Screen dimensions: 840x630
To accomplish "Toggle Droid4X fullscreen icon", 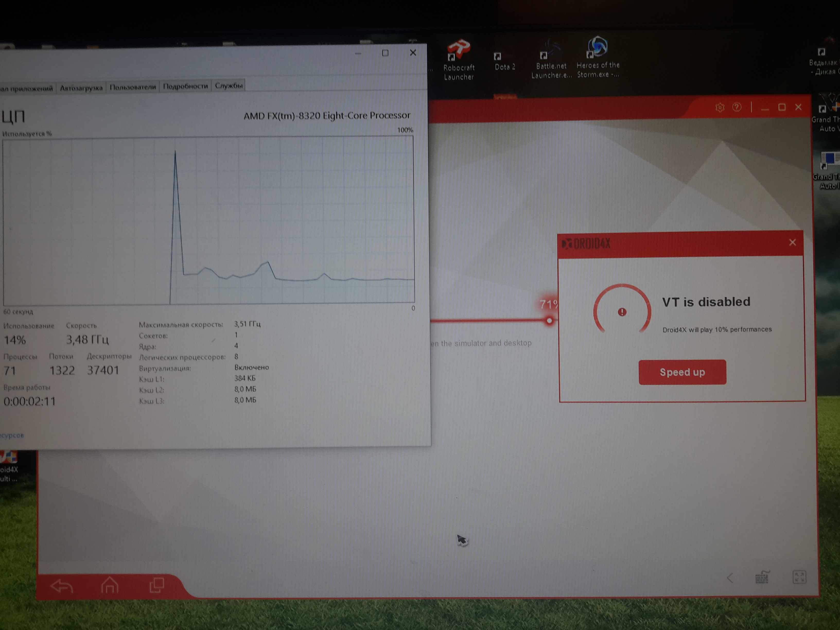I will [799, 577].
